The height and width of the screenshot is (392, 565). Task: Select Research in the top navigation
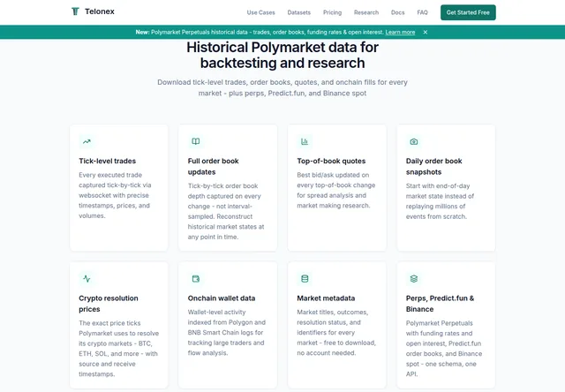366,12
